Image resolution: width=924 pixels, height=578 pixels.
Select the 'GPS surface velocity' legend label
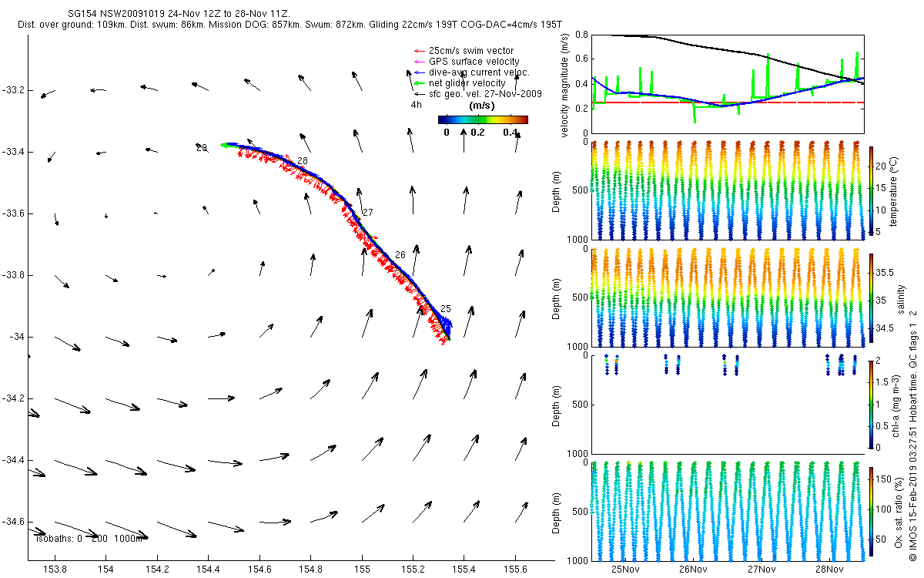click(x=474, y=62)
